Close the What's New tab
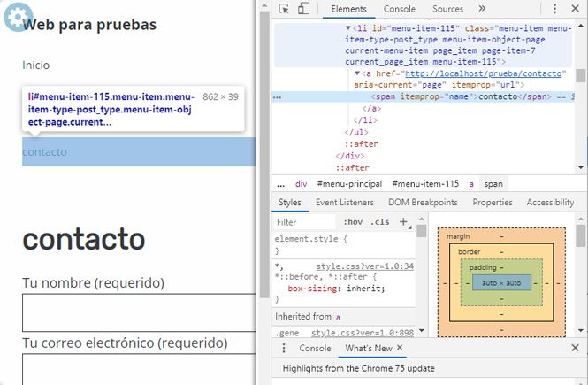The width and height of the screenshot is (588, 385). 400,348
